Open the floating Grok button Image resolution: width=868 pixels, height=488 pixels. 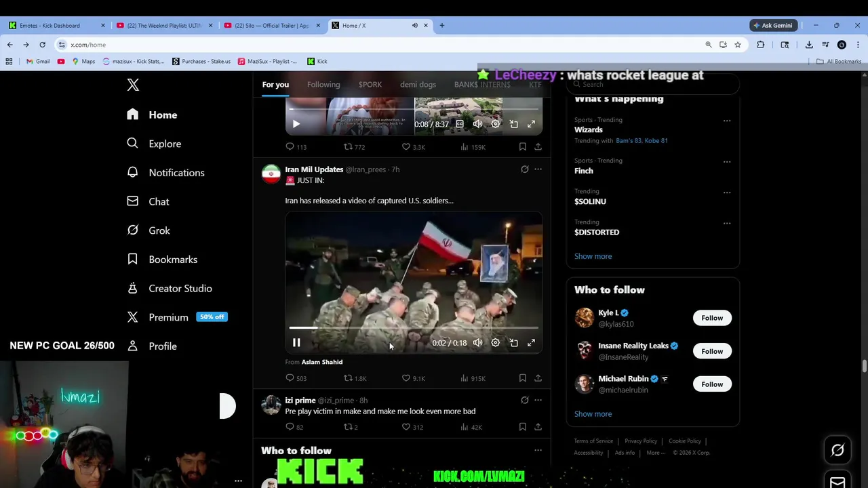point(837,450)
